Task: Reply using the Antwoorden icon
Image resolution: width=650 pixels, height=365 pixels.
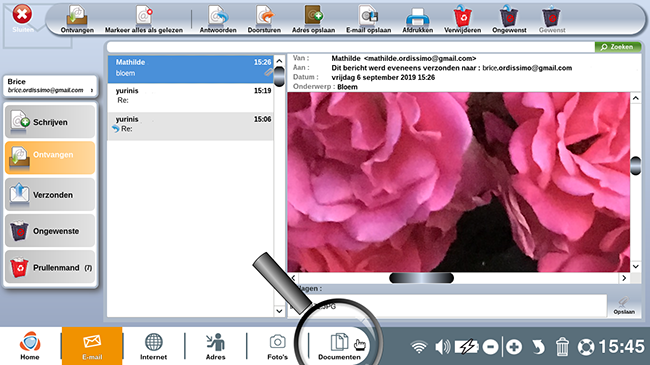Action: (x=218, y=19)
